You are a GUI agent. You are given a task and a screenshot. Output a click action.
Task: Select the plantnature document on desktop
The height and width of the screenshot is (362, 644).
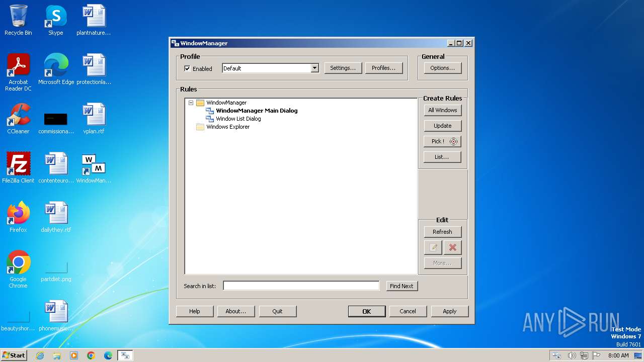[94, 20]
